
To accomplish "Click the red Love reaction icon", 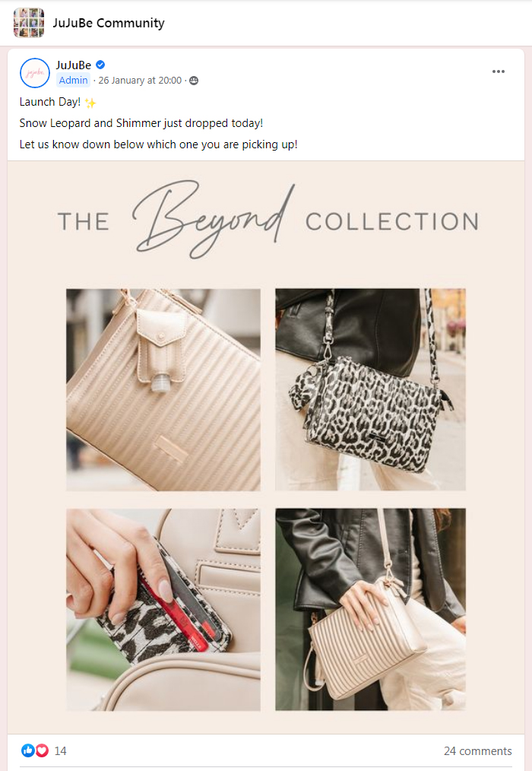I will click(42, 750).
